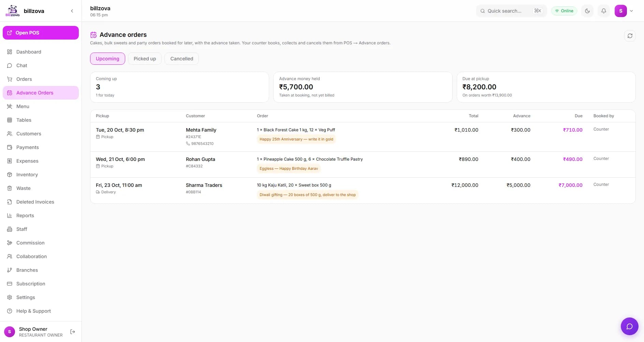644x342 pixels.
Task: Open Inventory box icon in sidebar
Action: (x=10, y=175)
